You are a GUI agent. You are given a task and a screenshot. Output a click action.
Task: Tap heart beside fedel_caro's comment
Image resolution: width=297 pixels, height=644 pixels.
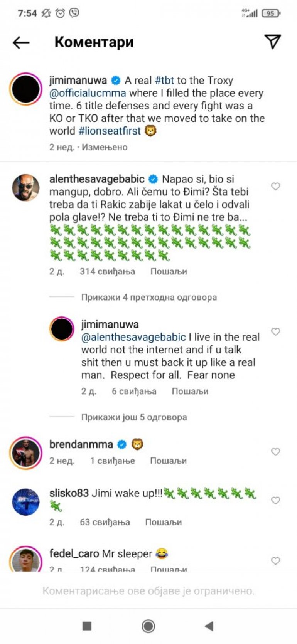tap(275, 561)
